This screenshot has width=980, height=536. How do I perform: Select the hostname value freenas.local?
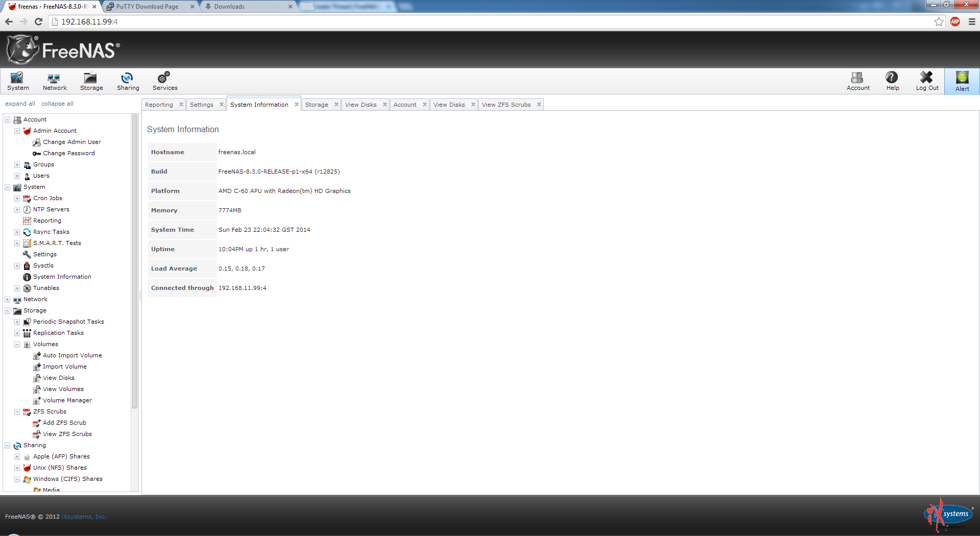[237, 152]
